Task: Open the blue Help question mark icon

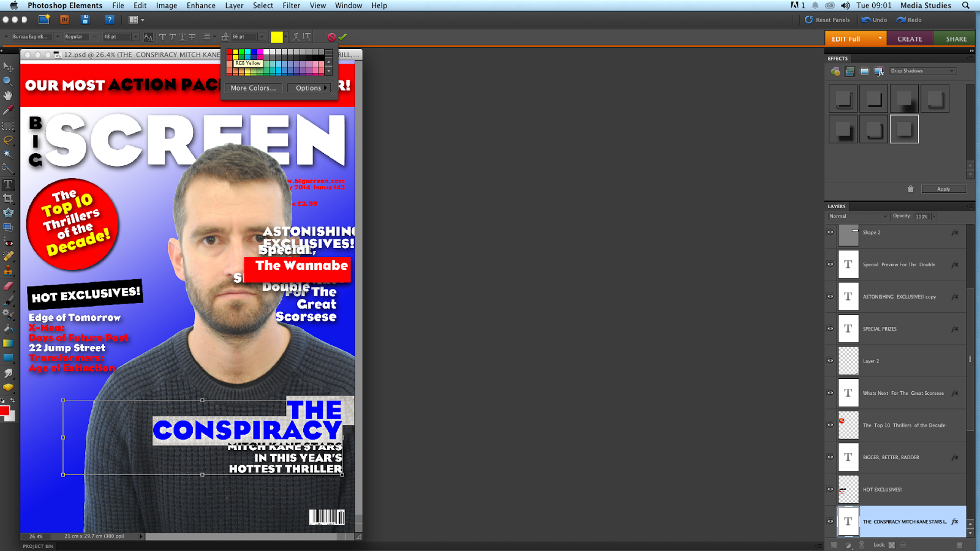Action: point(110,20)
